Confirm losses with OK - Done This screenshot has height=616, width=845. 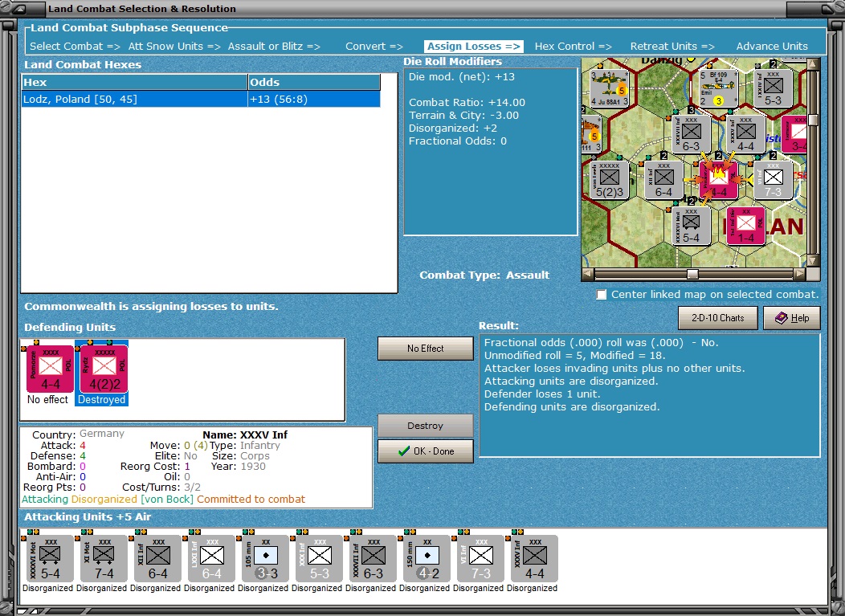pos(426,451)
